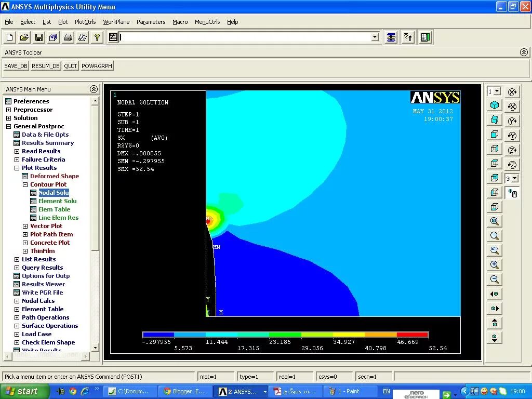The width and height of the screenshot is (532, 399).
Task: Click the Pan-Zoom-Rotate toolbar icon
Action: click(54, 37)
